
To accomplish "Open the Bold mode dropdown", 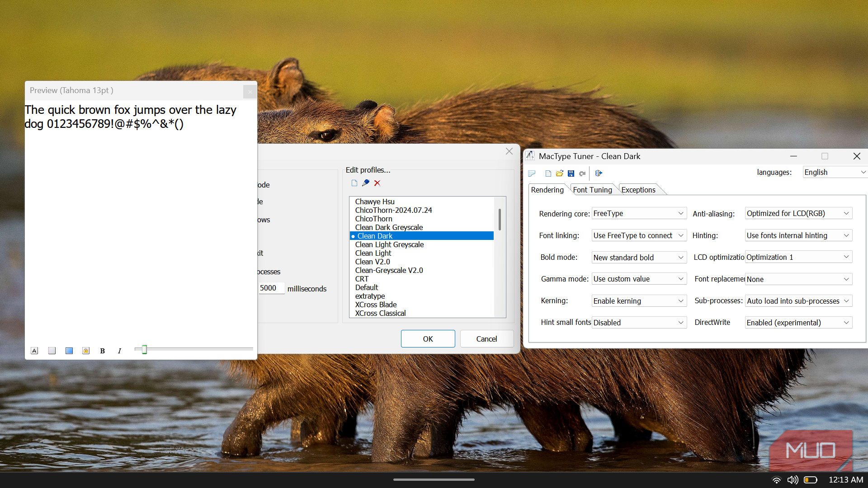I will click(639, 257).
